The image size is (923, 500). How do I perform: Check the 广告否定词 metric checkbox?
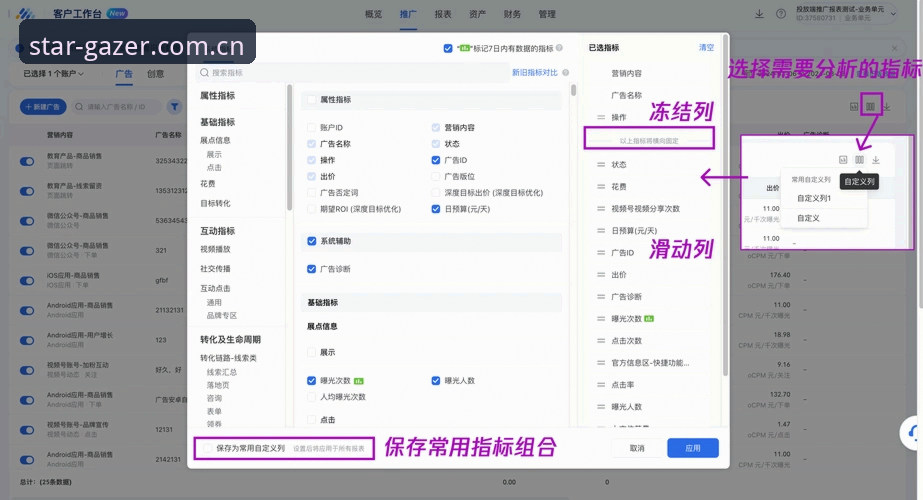tap(312, 193)
